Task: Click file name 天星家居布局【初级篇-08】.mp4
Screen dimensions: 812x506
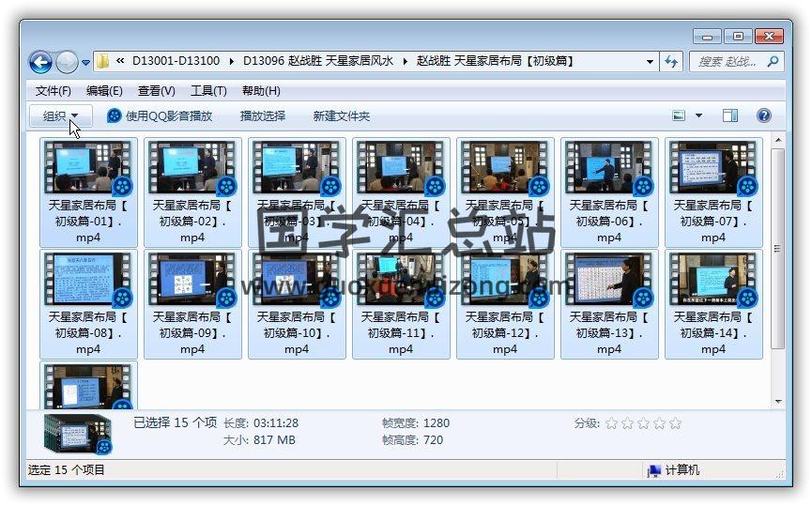Action: (88, 333)
